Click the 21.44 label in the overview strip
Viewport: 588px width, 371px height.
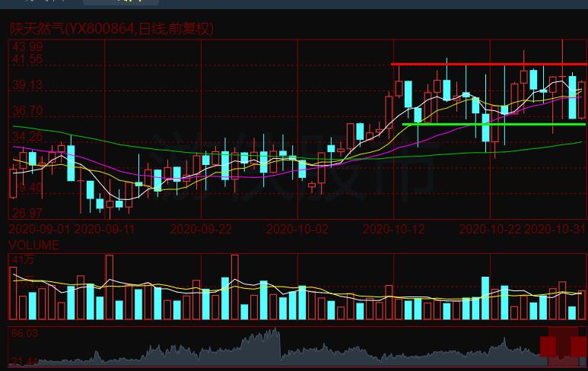(x=25, y=361)
